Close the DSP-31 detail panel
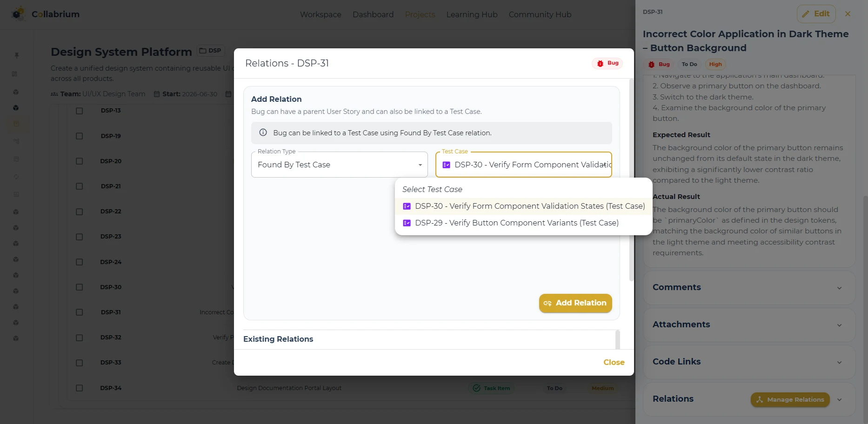 (x=848, y=14)
